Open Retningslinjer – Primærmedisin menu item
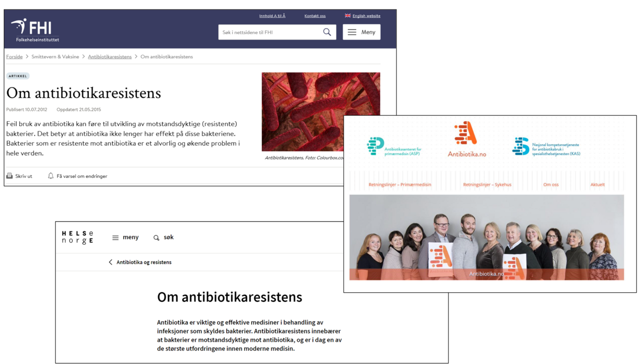This screenshot has height=364, width=642. coord(400,185)
